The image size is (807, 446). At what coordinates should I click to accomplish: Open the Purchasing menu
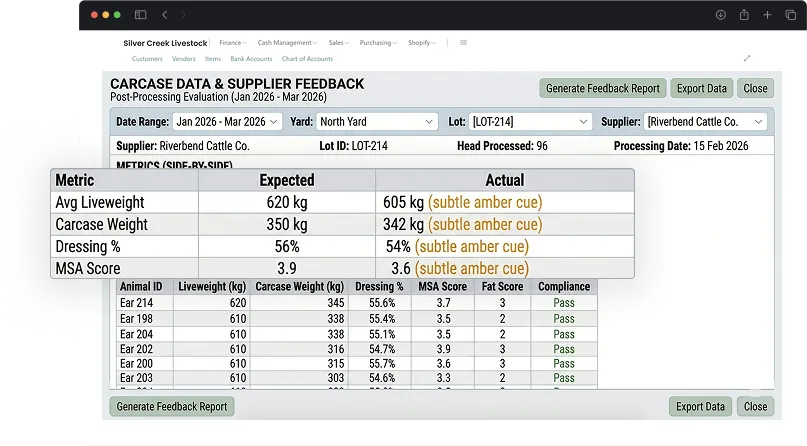pos(378,43)
